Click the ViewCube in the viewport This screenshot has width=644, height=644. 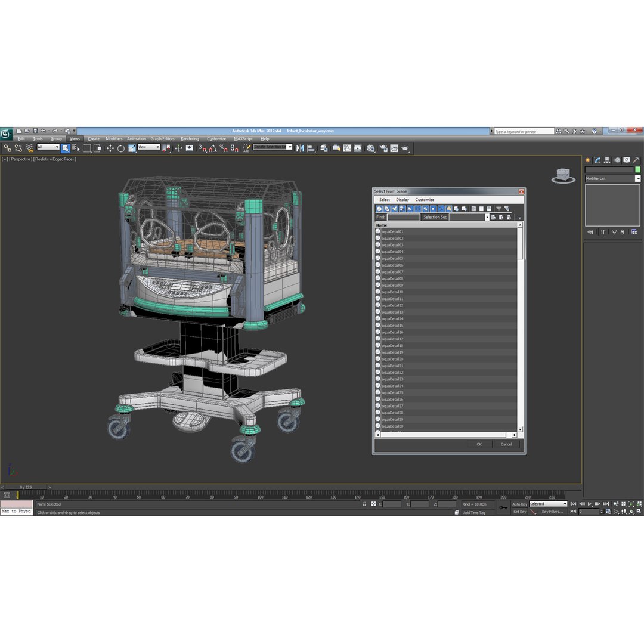(563, 175)
